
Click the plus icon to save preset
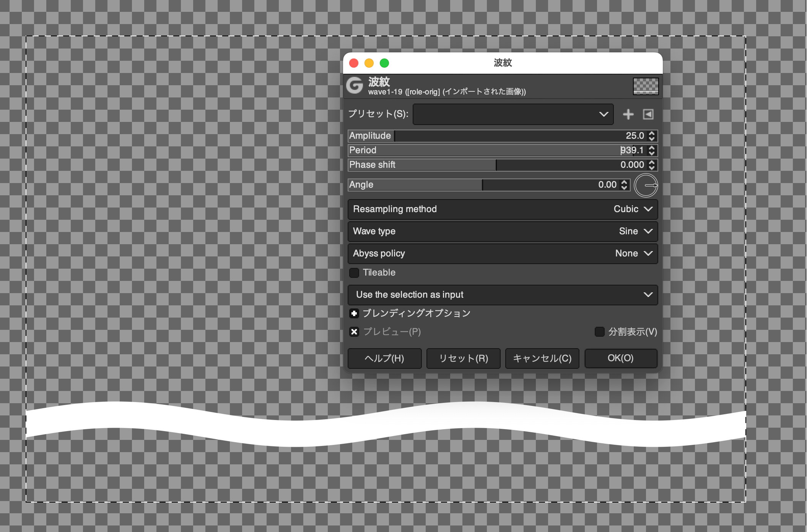[x=628, y=114]
